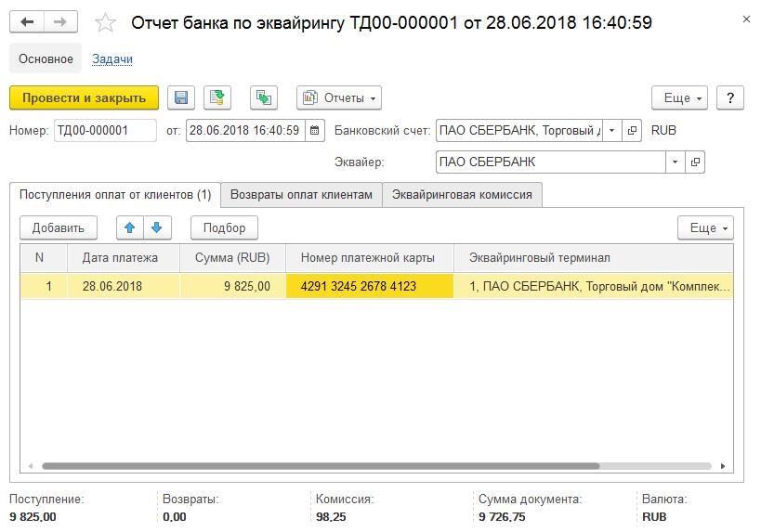
Task: Click row number cell 1
Action: 44,286
